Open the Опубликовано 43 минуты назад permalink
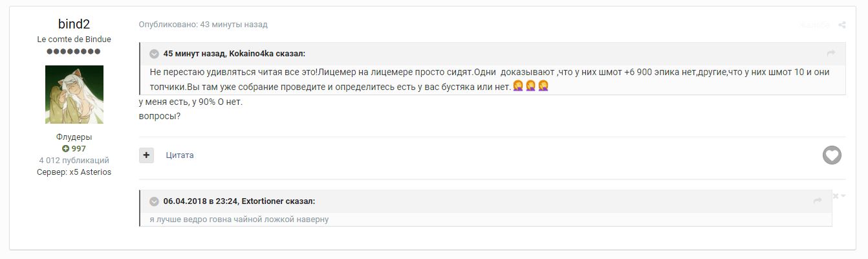Viewport: 868px width, 259px height. tap(203, 25)
